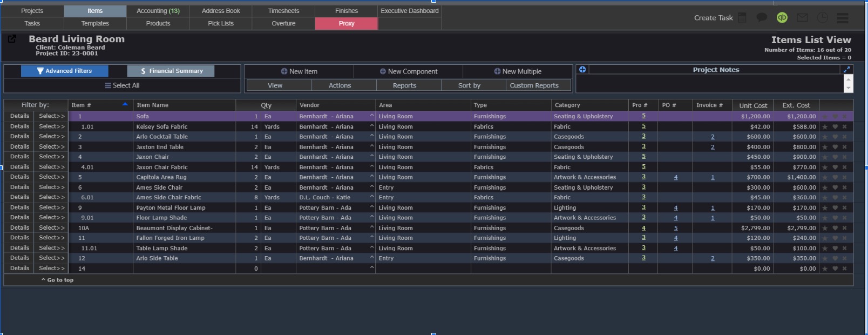Image resolution: width=868 pixels, height=335 pixels.
Task: Favorite the Arlo Side Table with heart icon
Action: (x=835, y=258)
